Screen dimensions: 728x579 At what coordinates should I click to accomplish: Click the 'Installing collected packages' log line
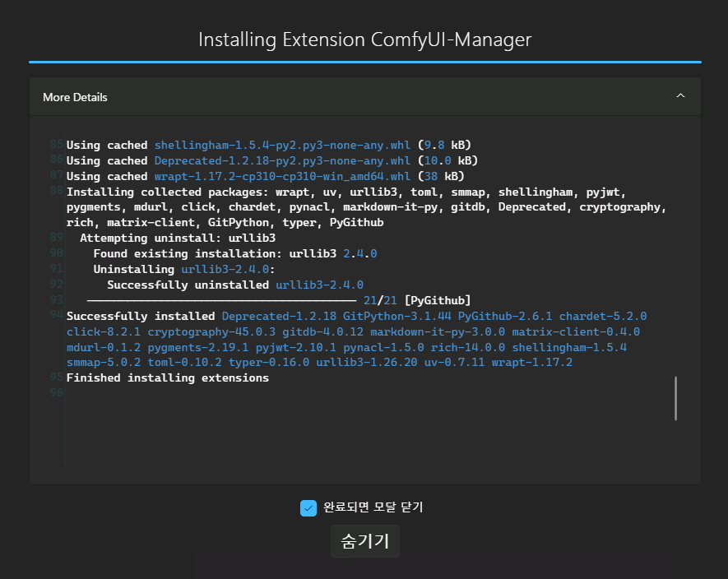pos(169,192)
